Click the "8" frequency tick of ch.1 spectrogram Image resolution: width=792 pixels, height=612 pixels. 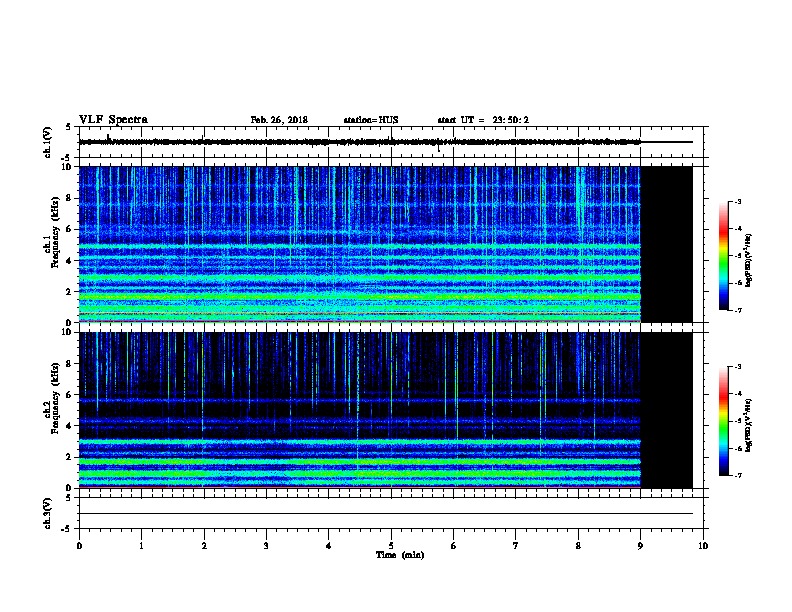coord(70,198)
